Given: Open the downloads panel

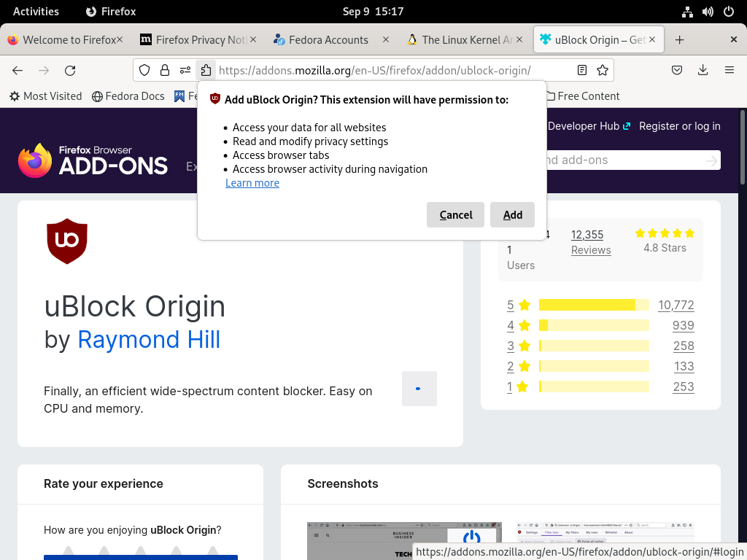Looking at the screenshot, I should [x=703, y=71].
